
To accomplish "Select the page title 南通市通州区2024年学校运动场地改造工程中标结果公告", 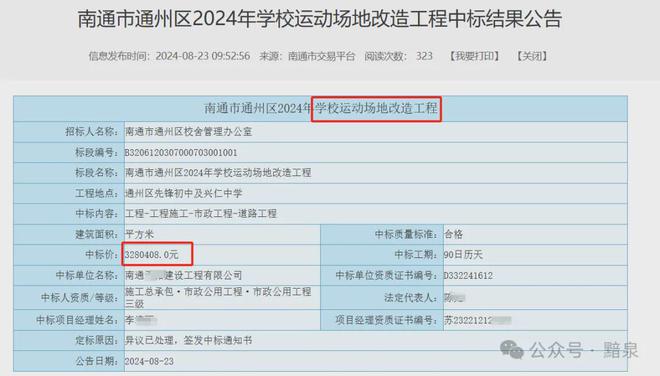I will 320,19.
